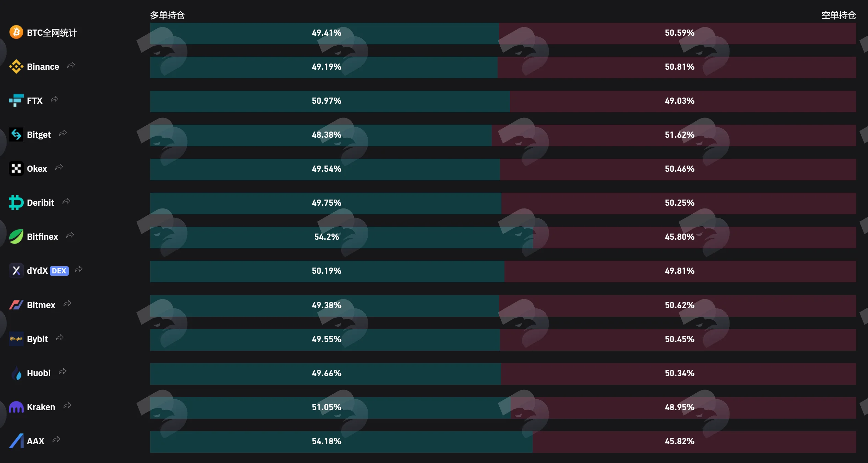This screenshot has height=463, width=868.
Task: Click the DEX badge next to dYdX
Action: click(x=59, y=271)
